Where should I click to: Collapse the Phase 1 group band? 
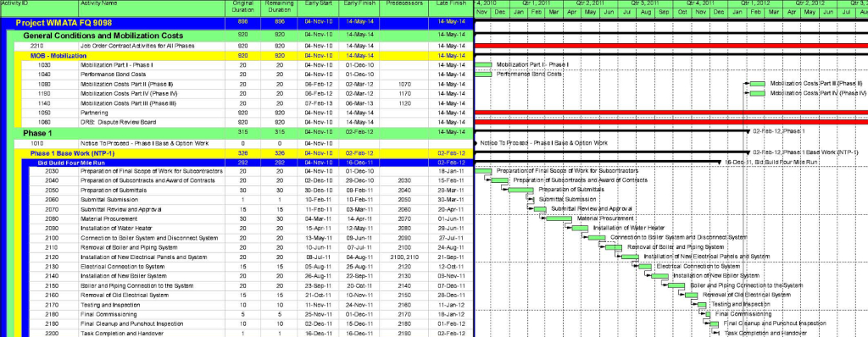pos(240,133)
